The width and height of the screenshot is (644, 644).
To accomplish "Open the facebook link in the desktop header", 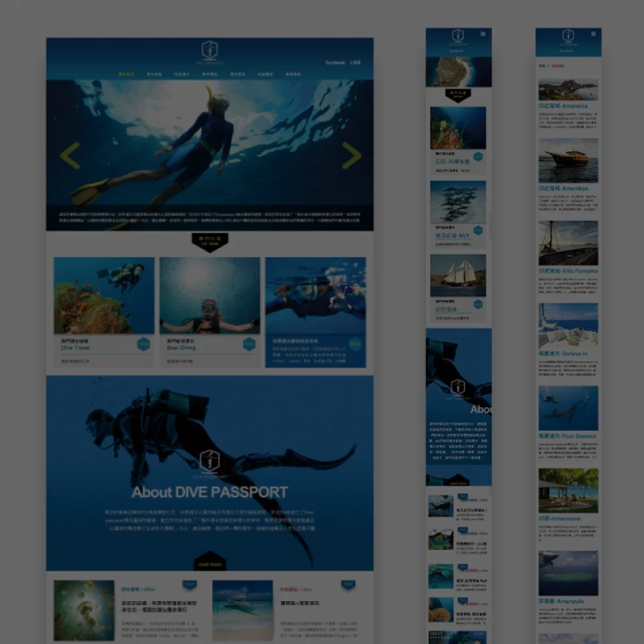I will pyautogui.click(x=335, y=62).
